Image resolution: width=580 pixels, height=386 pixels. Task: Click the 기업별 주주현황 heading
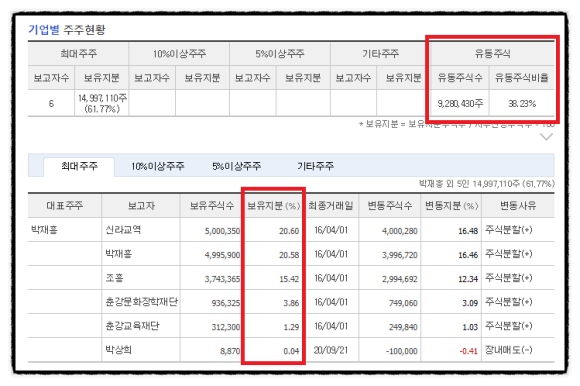(x=67, y=30)
